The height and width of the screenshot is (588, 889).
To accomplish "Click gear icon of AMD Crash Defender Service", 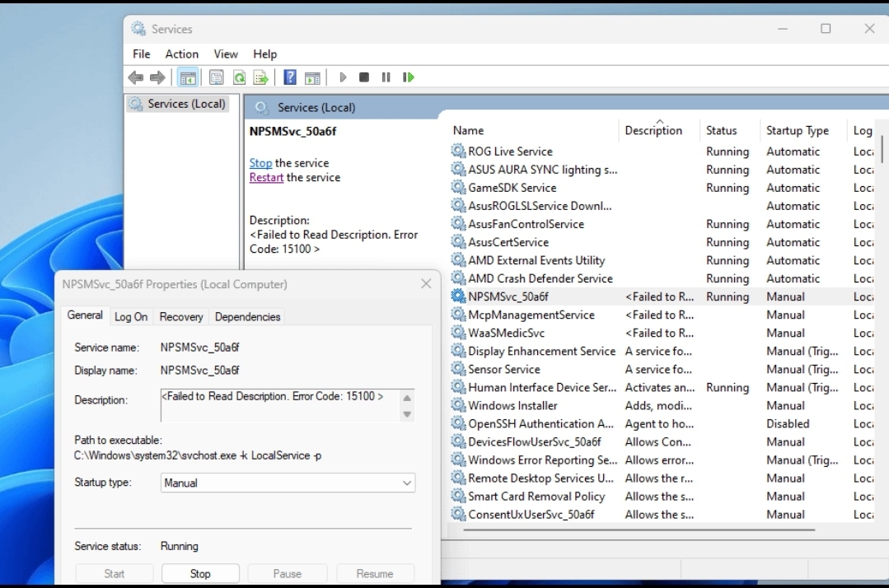I will point(458,278).
